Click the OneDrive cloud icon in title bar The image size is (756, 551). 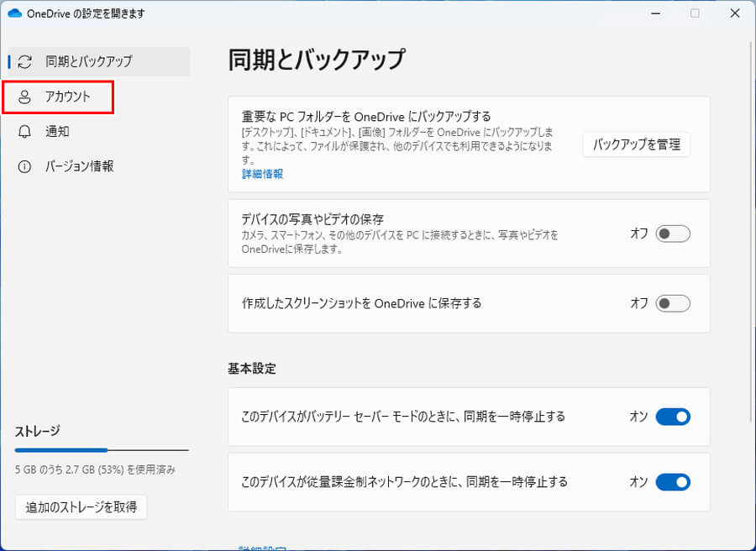point(15,13)
